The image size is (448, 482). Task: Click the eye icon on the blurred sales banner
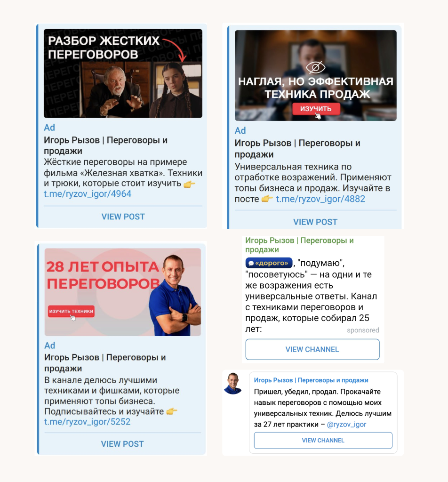pos(316,67)
